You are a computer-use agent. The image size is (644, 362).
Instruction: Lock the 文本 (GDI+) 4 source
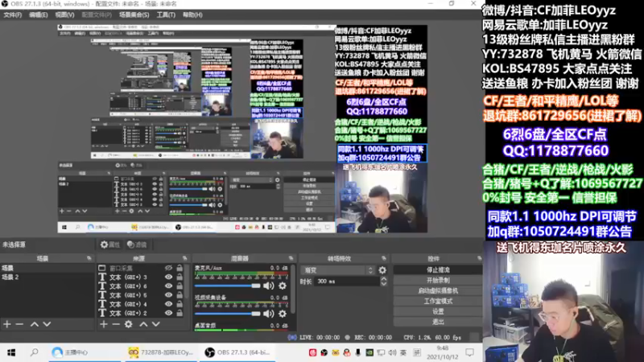180,304
